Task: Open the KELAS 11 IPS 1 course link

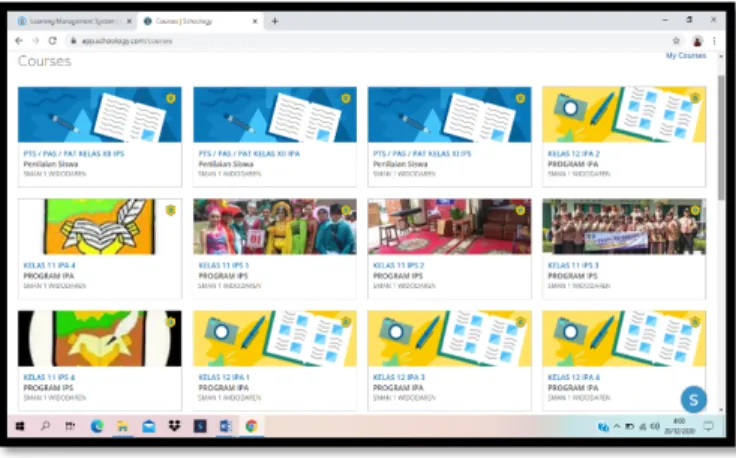Action: [x=223, y=265]
